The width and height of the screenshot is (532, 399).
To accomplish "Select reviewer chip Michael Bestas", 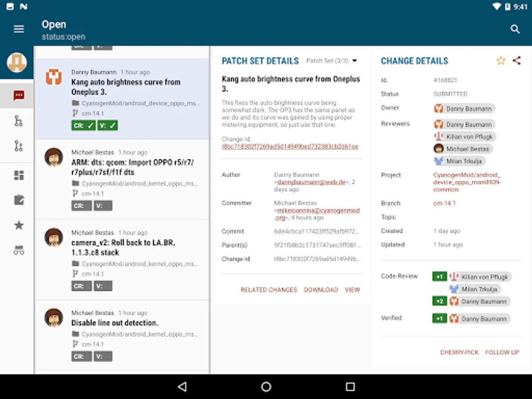I will click(463, 149).
